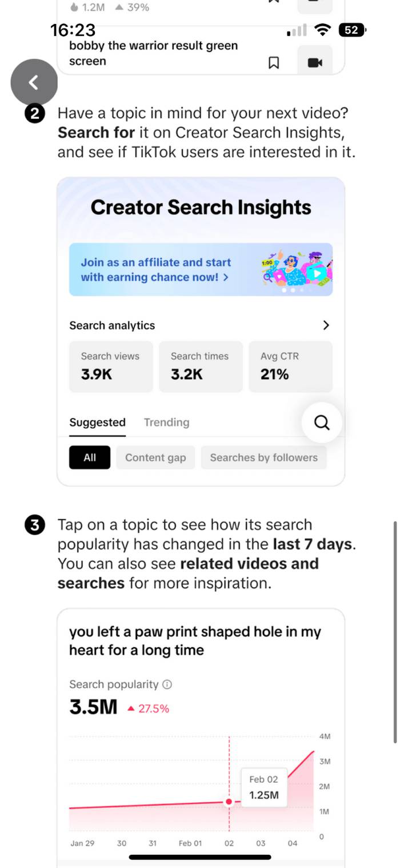
Task: Select the Suggested tab
Action: click(97, 423)
